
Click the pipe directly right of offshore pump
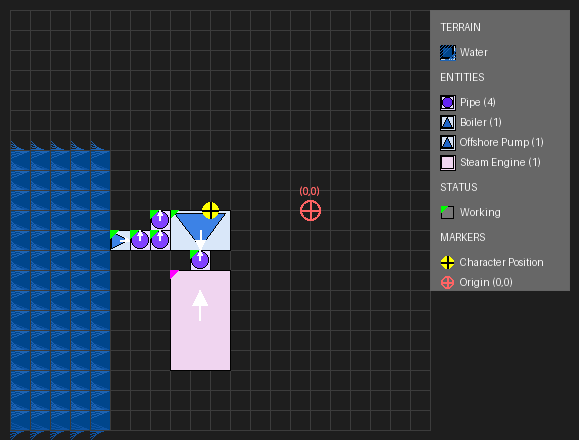[x=140, y=240]
